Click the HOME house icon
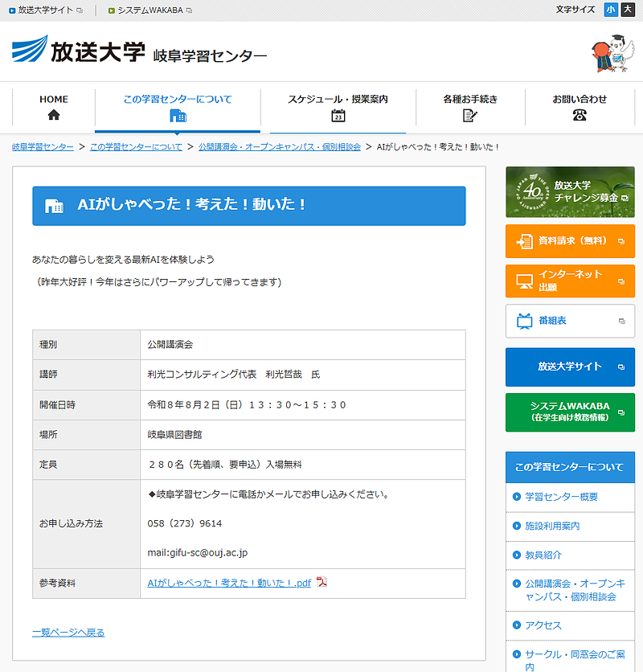Screen dimensions: 643x672 click(54, 115)
